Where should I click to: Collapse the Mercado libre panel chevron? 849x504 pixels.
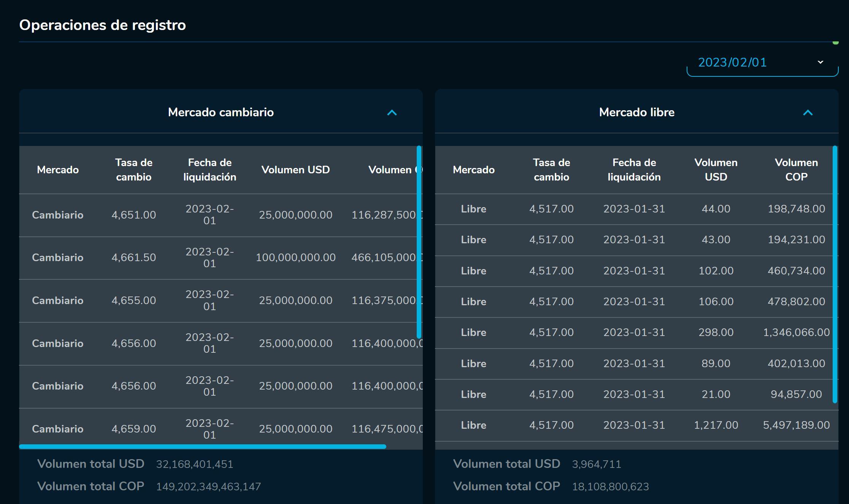click(x=808, y=113)
